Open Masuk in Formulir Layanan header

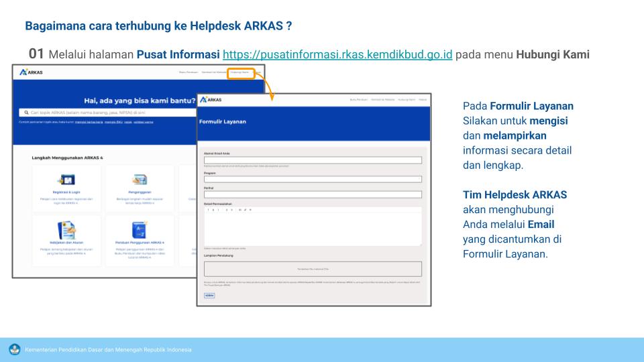click(423, 100)
